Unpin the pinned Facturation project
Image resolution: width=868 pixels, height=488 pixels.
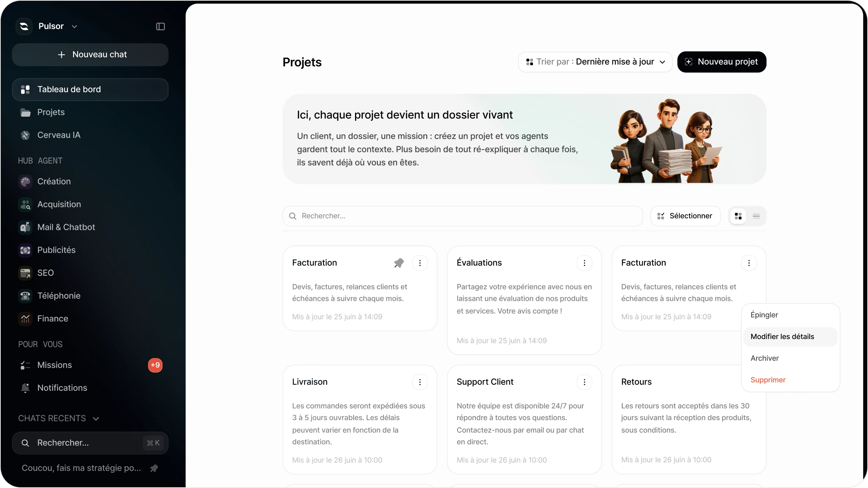coord(399,263)
